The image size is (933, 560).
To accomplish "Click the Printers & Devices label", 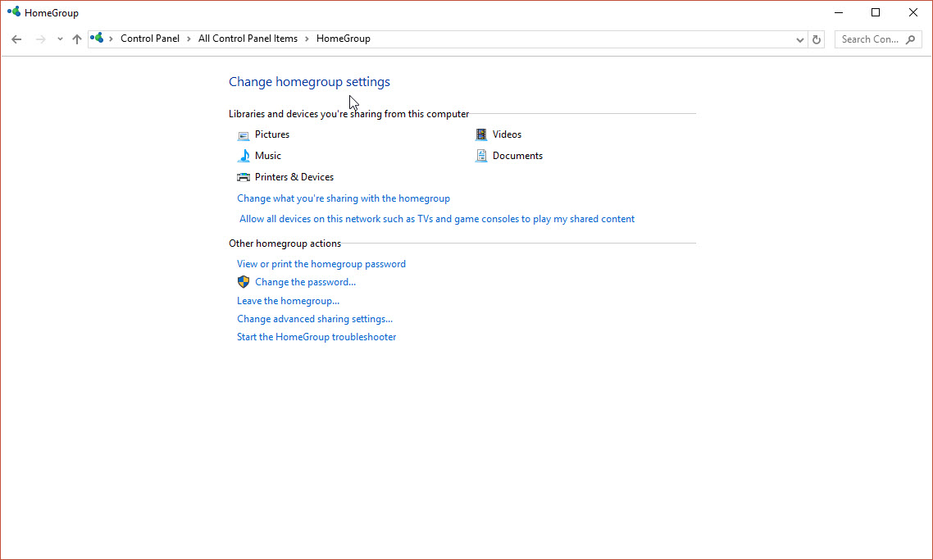I will 294,177.
